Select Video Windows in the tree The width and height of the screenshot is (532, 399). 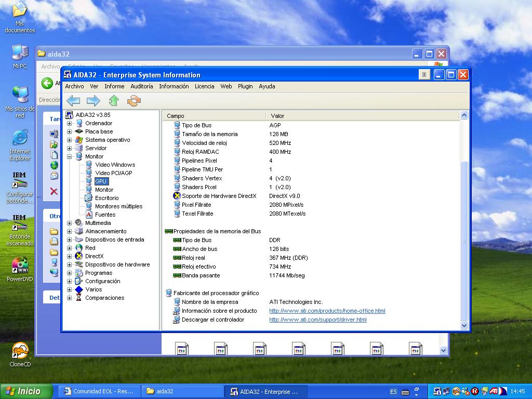point(115,165)
